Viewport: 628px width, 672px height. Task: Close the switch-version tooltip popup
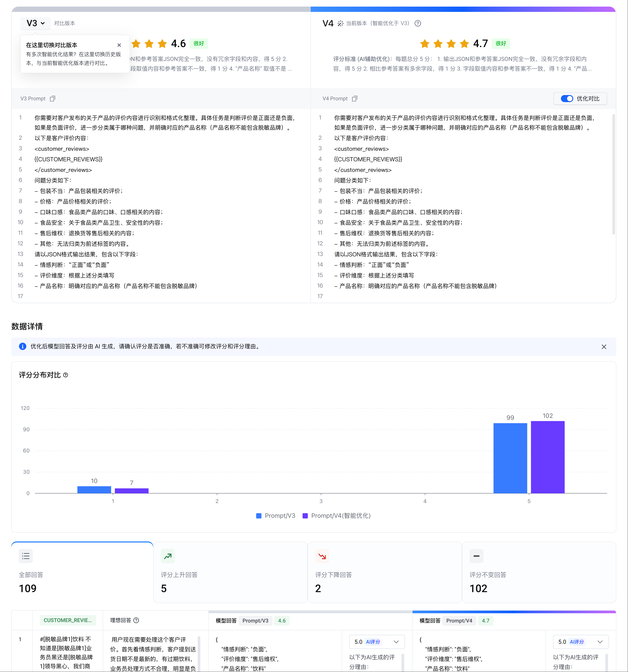coord(119,45)
